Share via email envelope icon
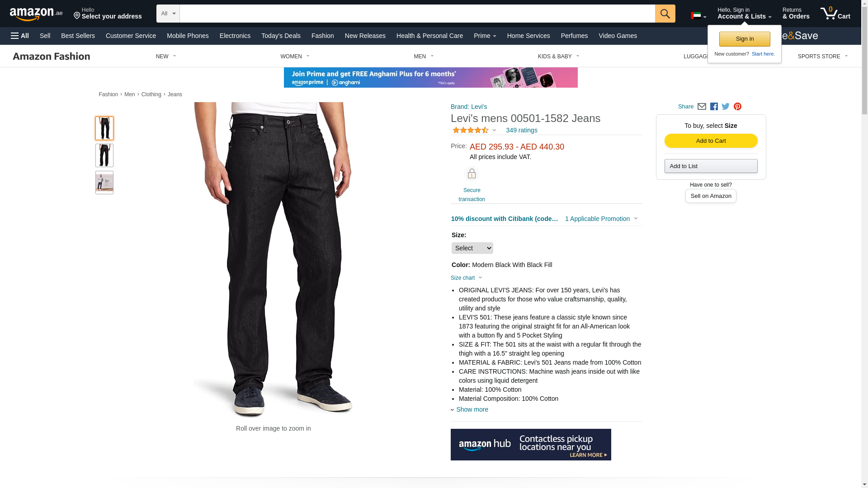868x488 pixels. pos(702,107)
